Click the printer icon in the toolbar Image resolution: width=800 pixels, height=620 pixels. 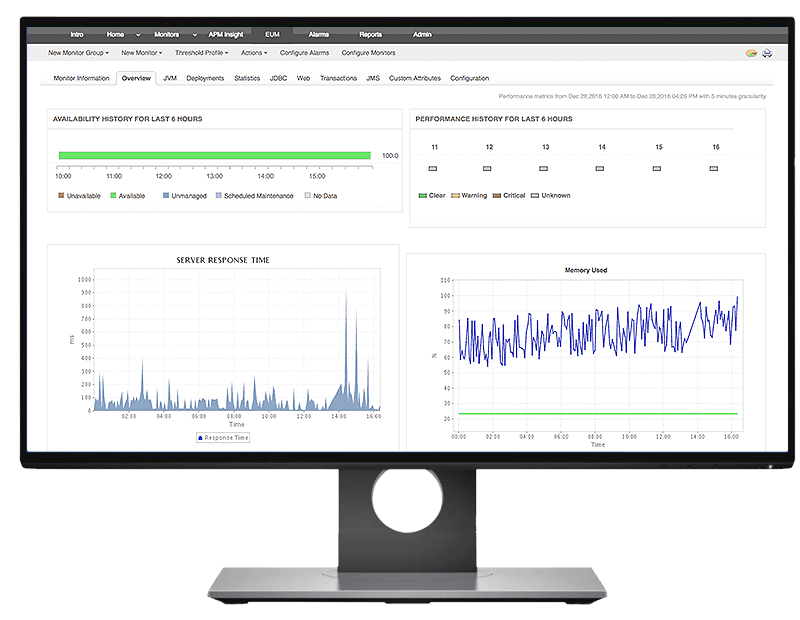(767, 53)
